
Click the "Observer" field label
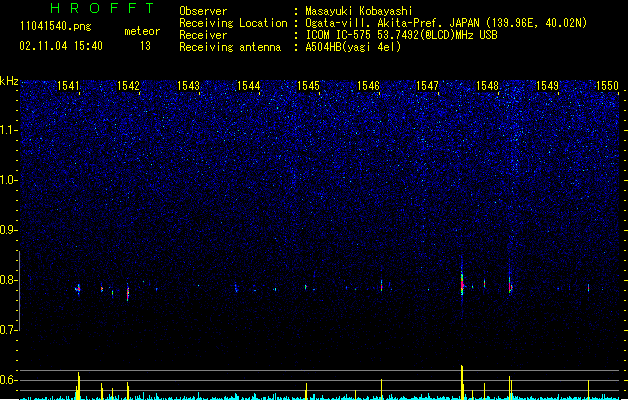pyautogui.click(x=203, y=11)
